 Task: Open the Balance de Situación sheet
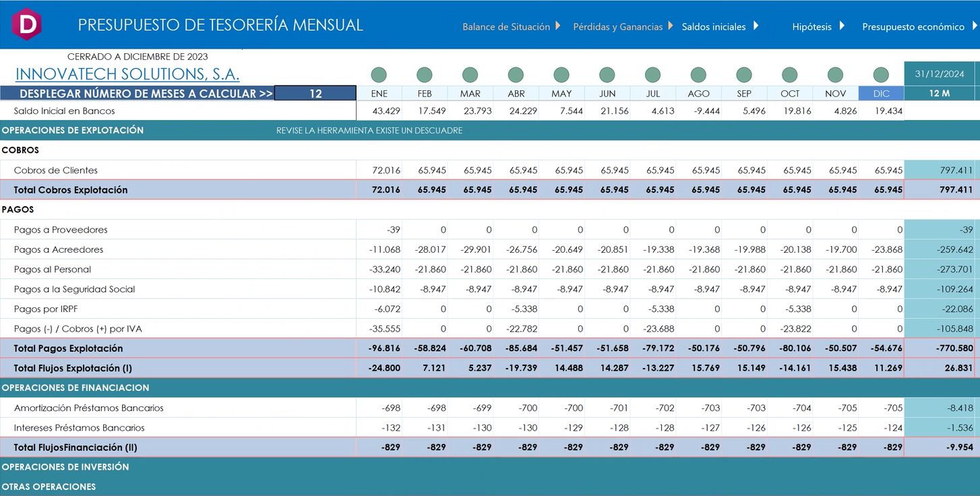click(x=506, y=27)
